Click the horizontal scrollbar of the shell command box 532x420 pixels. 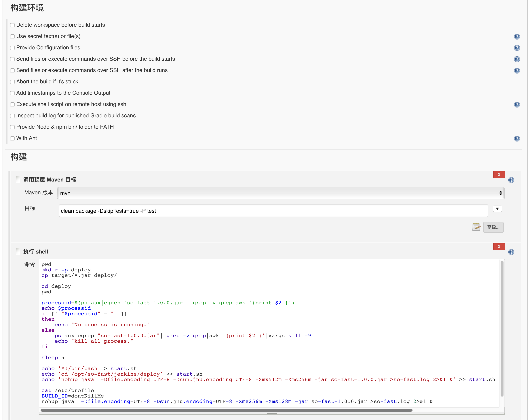[x=226, y=410]
